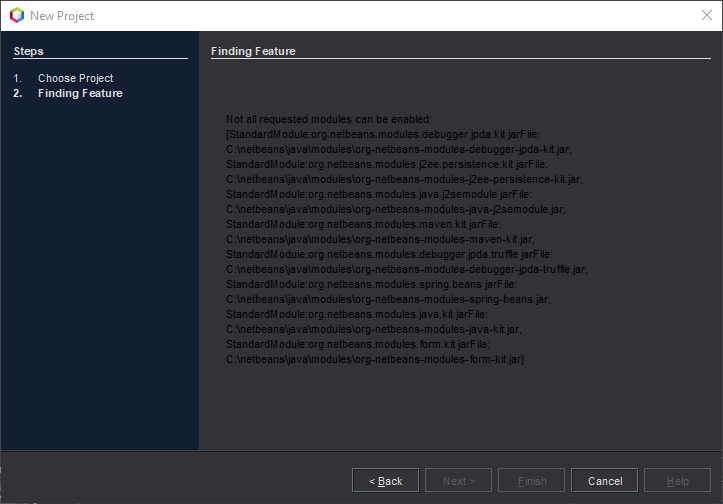Click the Back button
Image resolution: width=723 pixels, height=504 pixels.
(385, 480)
